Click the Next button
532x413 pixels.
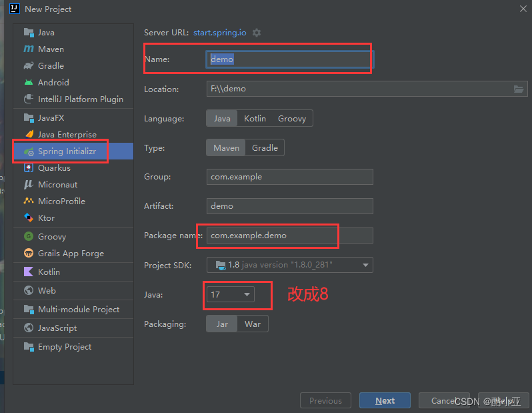[385, 401]
